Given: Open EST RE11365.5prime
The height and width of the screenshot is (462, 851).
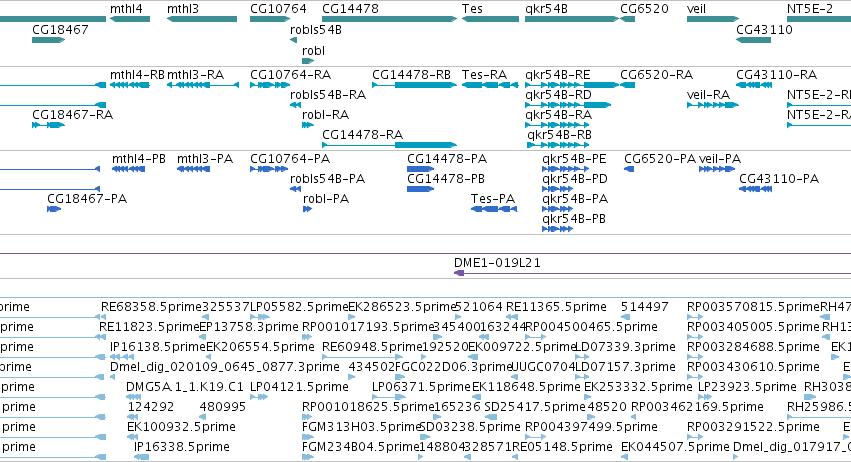Looking at the screenshot, I should point(556,307).
